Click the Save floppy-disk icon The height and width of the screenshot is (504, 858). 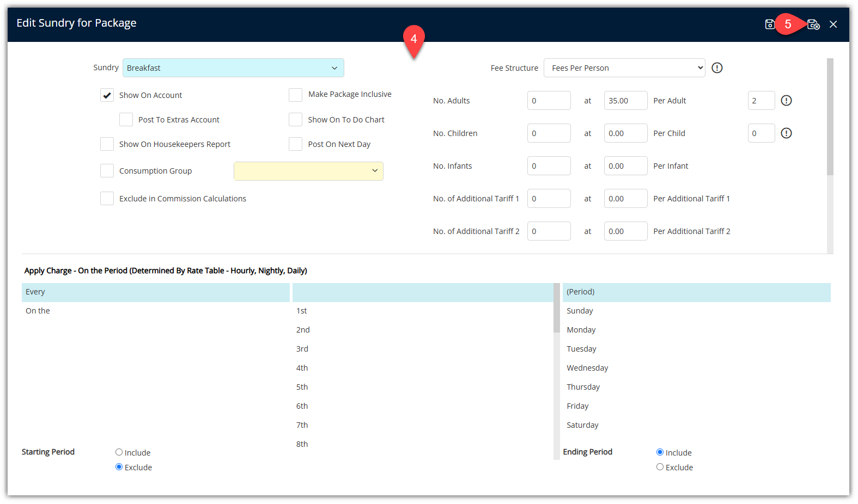(x=770, y=24)
